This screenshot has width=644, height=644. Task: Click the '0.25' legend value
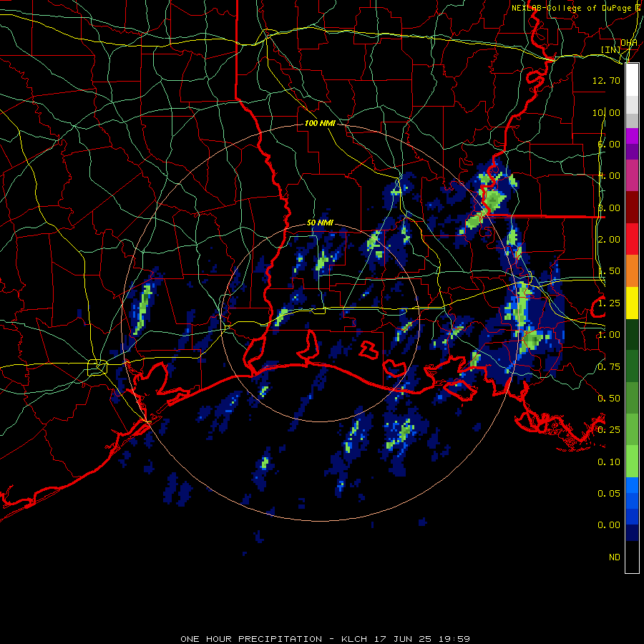[x=609, y=430]
